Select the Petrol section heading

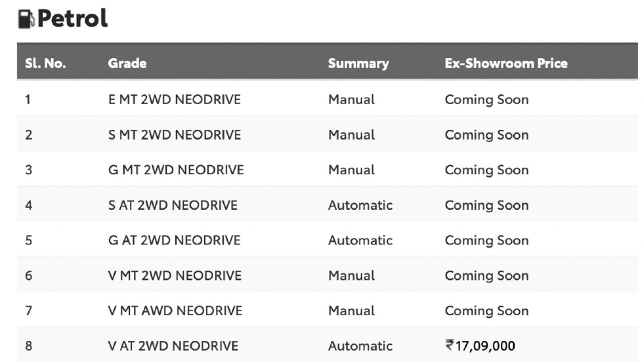(72, 19)
